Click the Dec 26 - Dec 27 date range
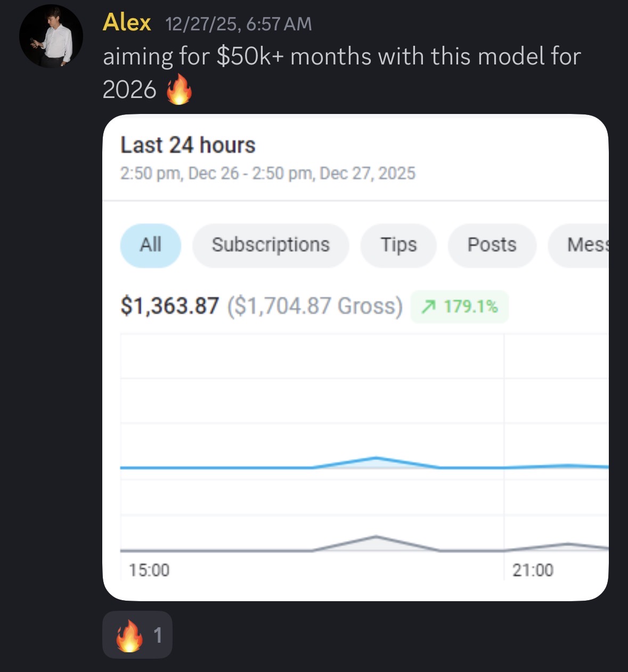Image resolution: width=628 pixels, height=672 pixels. (267, 174)
